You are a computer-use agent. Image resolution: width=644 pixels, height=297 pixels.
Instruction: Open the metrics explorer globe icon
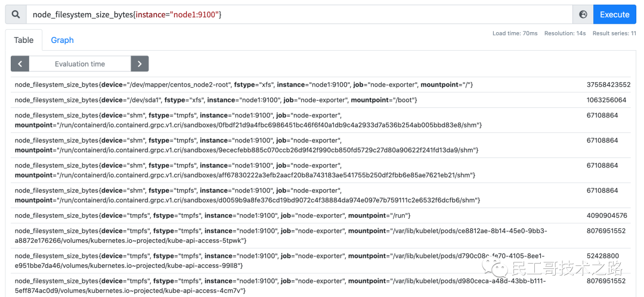tap(583, 14)
